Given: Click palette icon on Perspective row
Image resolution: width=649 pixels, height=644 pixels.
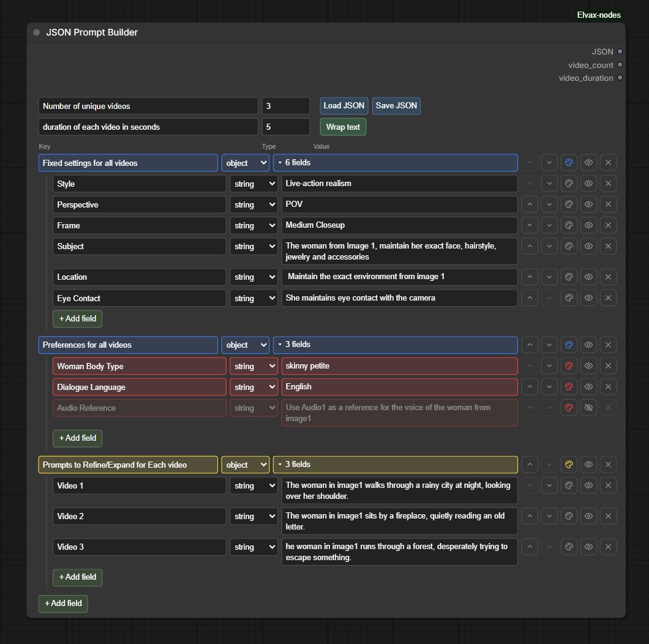Looking at the screenshot, I should (569, 204).
